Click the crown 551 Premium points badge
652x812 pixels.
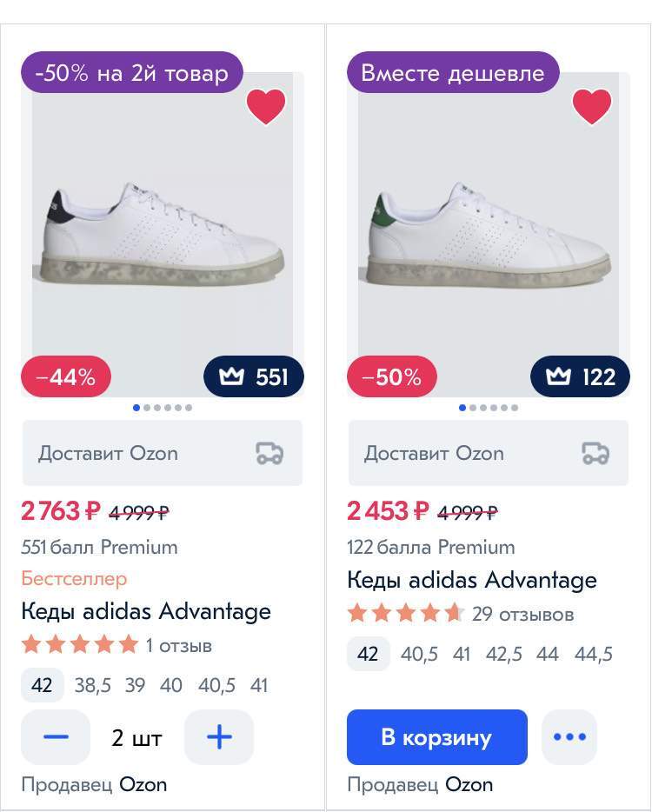(x=254, y=376)
